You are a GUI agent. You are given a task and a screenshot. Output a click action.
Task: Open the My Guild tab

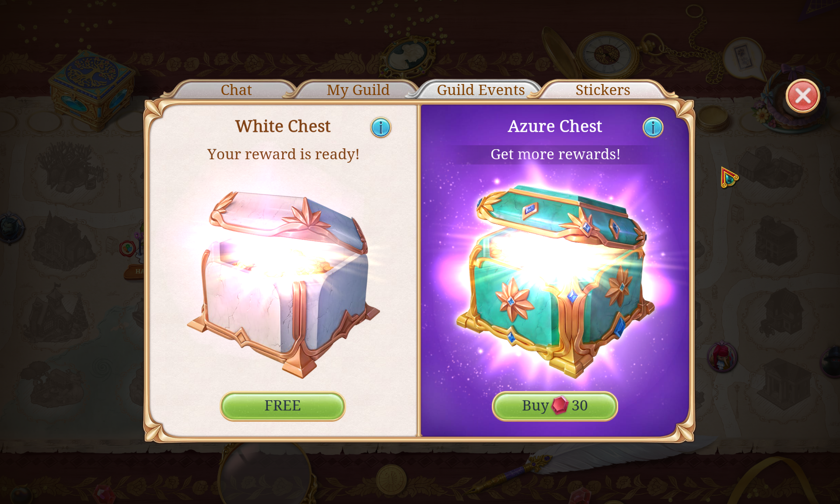pos(358,90)
